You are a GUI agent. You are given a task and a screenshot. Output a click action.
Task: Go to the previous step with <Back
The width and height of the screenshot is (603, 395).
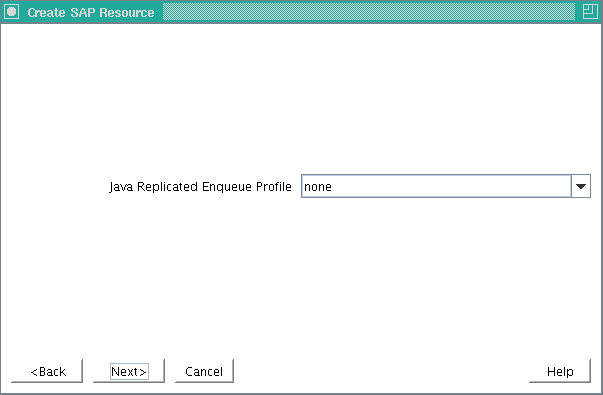(47, 371)
